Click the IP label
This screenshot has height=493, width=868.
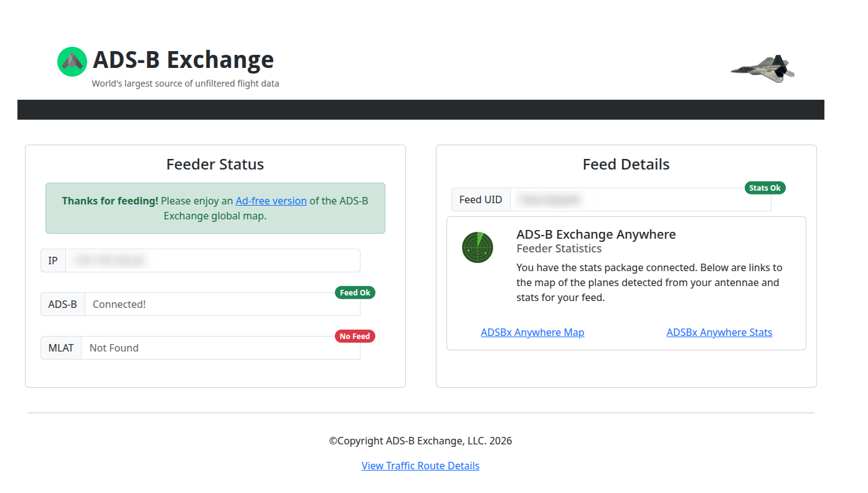coord(53,261)
